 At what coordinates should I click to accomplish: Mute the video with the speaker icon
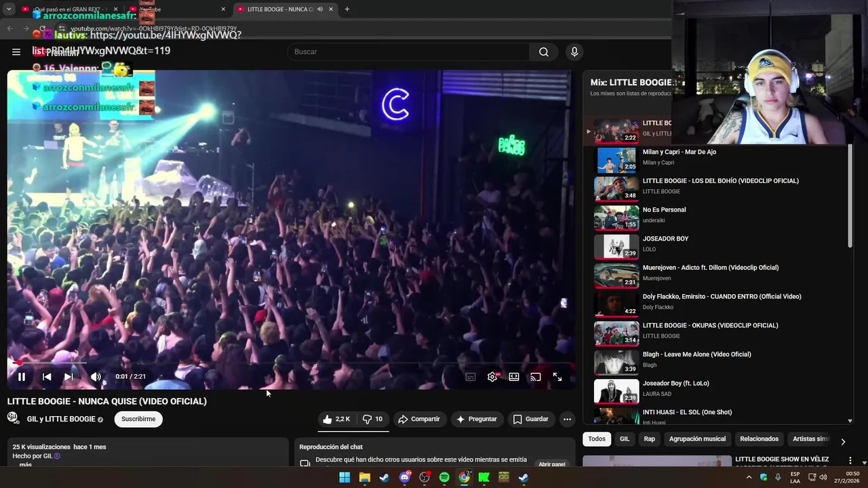click(96, 377)
